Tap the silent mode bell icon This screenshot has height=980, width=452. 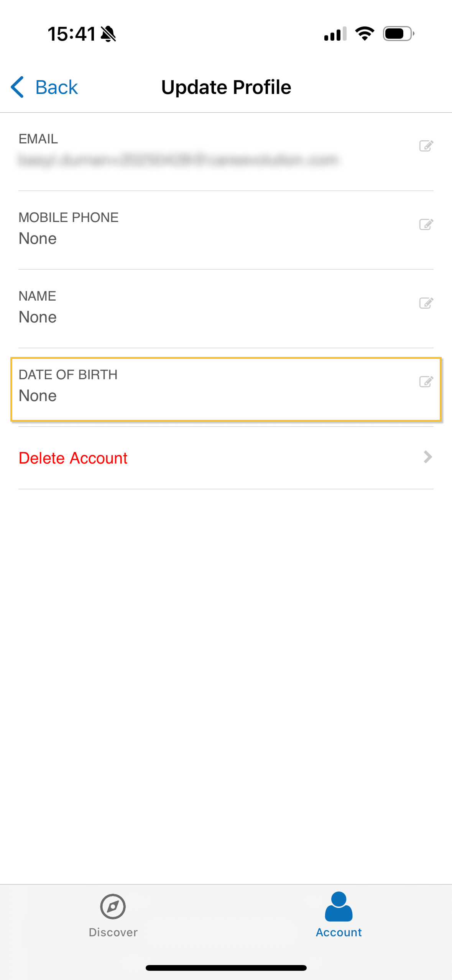[x=108, y=34]
